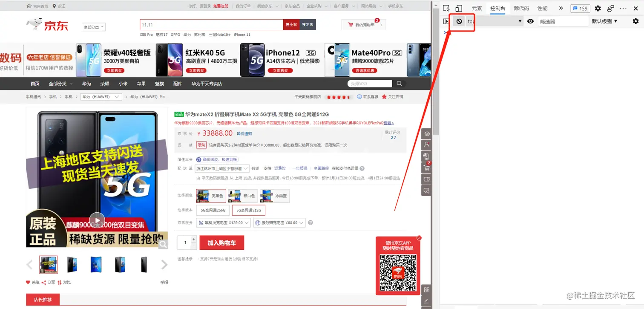Open 我的订单 link

point(243,6)
